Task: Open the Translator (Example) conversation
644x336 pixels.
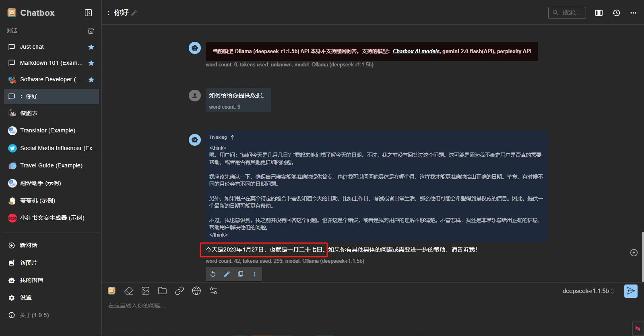Action: point(47,130)
